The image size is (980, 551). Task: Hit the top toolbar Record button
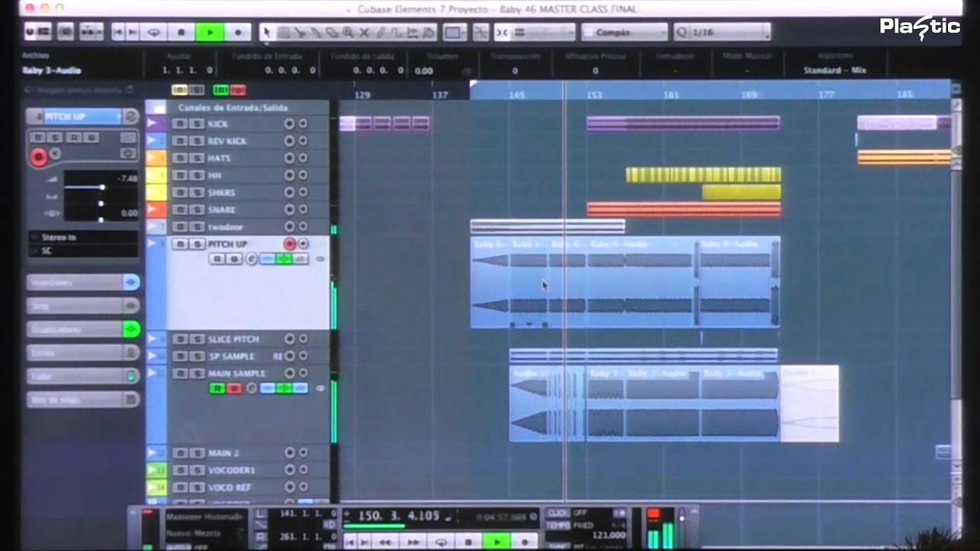(237, 32)
